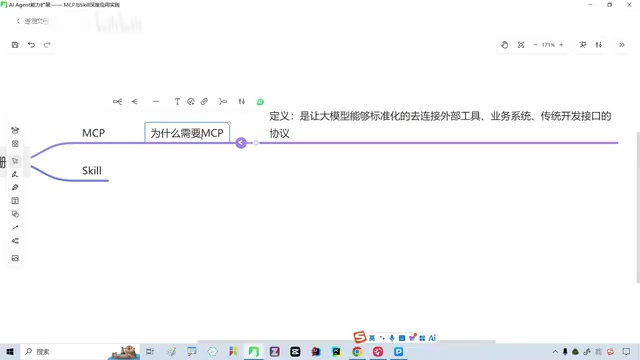Open the style adjustment sliders panel
640x360 pixels.
point(599,45)
